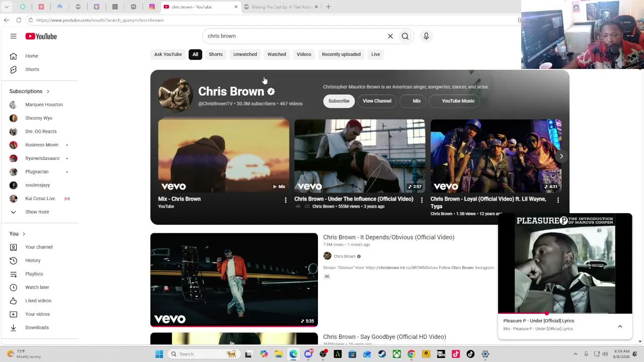Start voice search with the microphone icon
This screenshot has height=362, width=644.
coord(426,36)
